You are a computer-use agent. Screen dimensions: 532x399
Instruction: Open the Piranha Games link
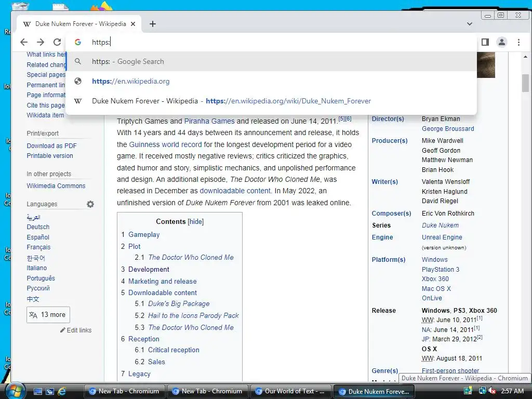coord(209,121)
